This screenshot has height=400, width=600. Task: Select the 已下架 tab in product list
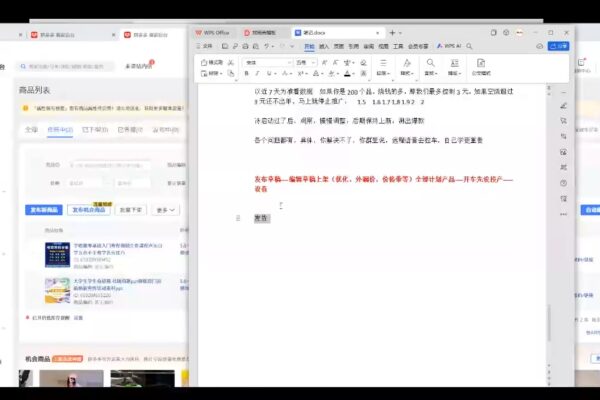95,130
